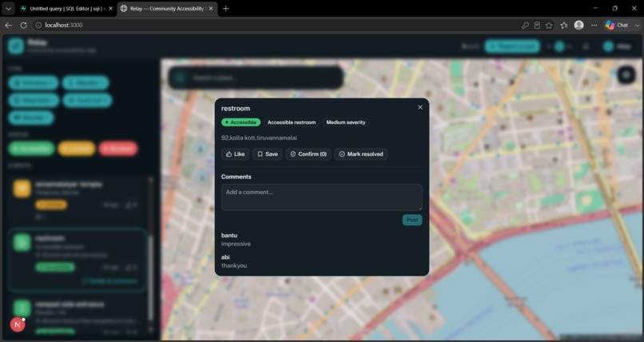
Task: Click the Accessible restroom tag
Action: pos(292,122)
